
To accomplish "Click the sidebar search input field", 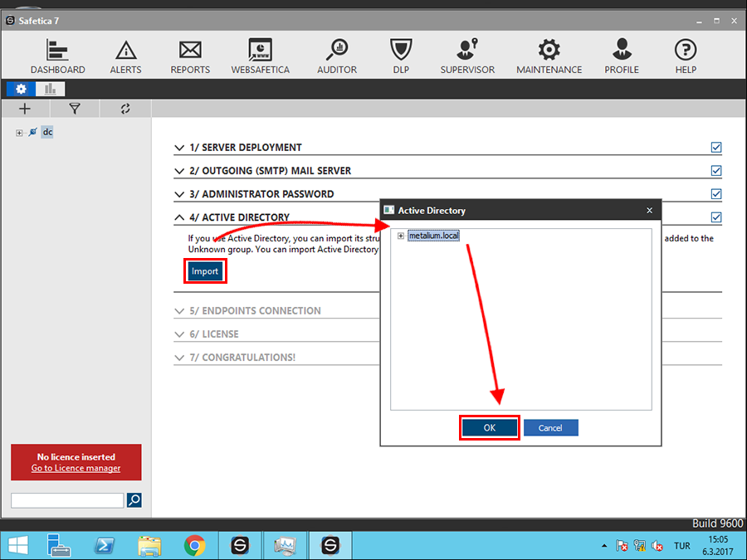I will pos(67,500).
